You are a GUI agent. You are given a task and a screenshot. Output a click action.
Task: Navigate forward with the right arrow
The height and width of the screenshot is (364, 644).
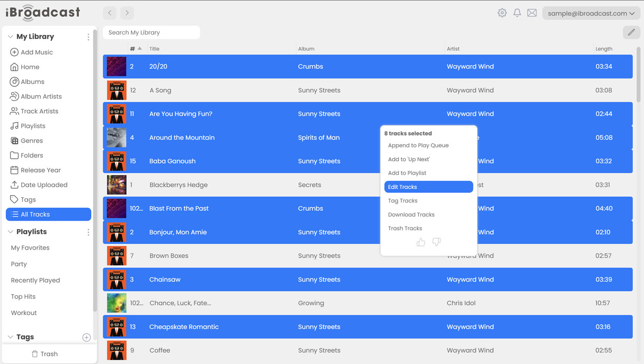[x=127, y=13]
